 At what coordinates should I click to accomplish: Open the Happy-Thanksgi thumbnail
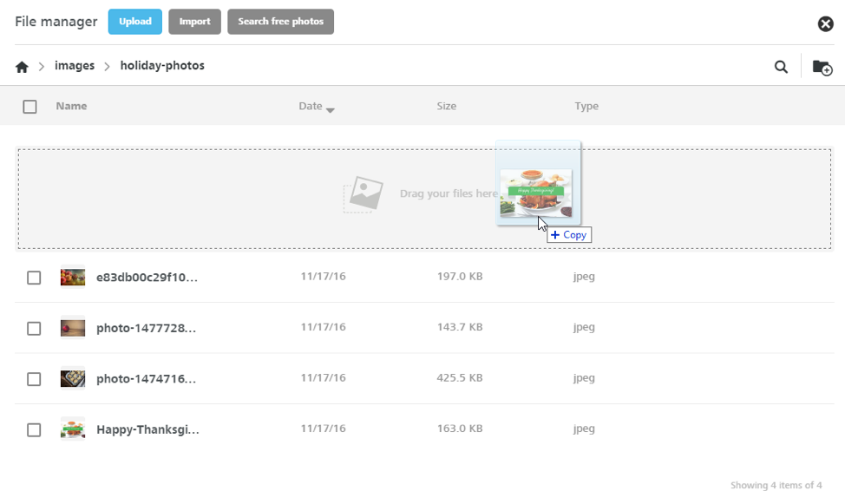coord(73,429)
